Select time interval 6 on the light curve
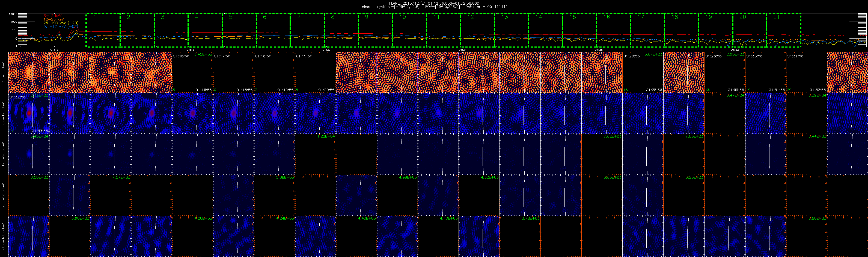This screenshot has height=257, width=868. coord(273,30)
